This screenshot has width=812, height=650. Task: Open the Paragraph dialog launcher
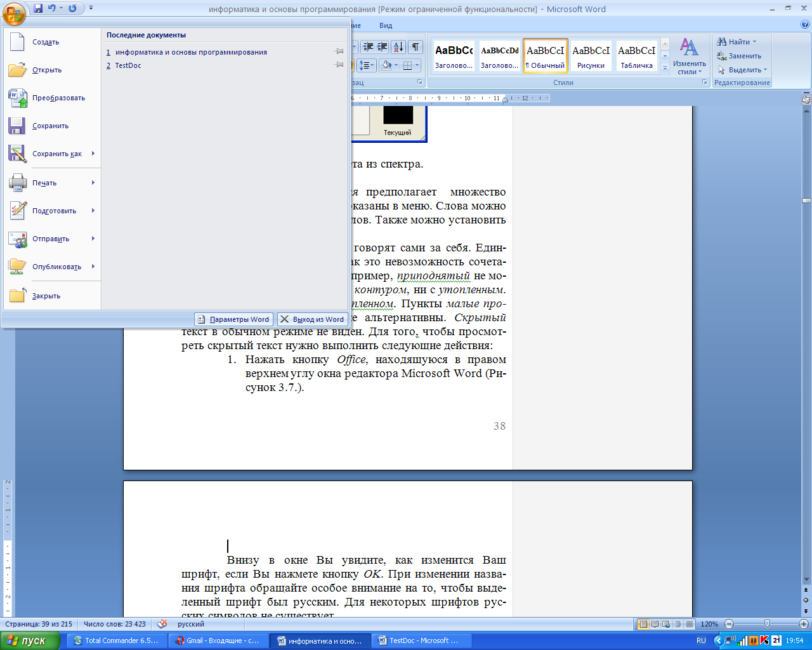(x=420, y=83)
